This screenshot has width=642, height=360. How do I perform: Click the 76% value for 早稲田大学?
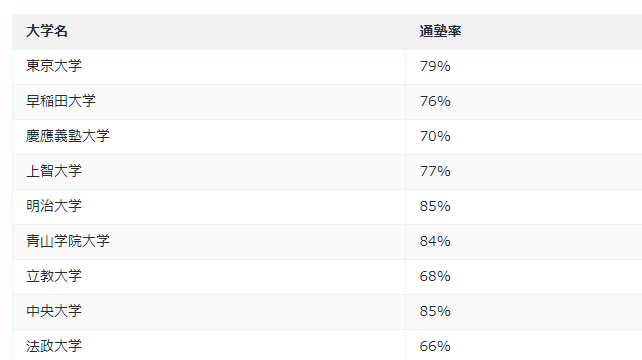(435, 101)
